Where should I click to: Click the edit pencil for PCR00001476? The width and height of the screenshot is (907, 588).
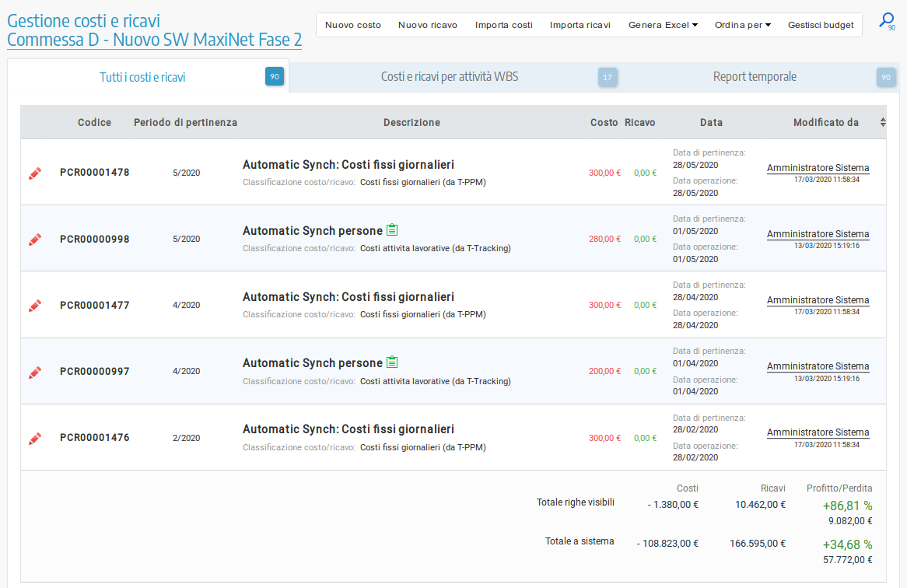click(34, 438)
